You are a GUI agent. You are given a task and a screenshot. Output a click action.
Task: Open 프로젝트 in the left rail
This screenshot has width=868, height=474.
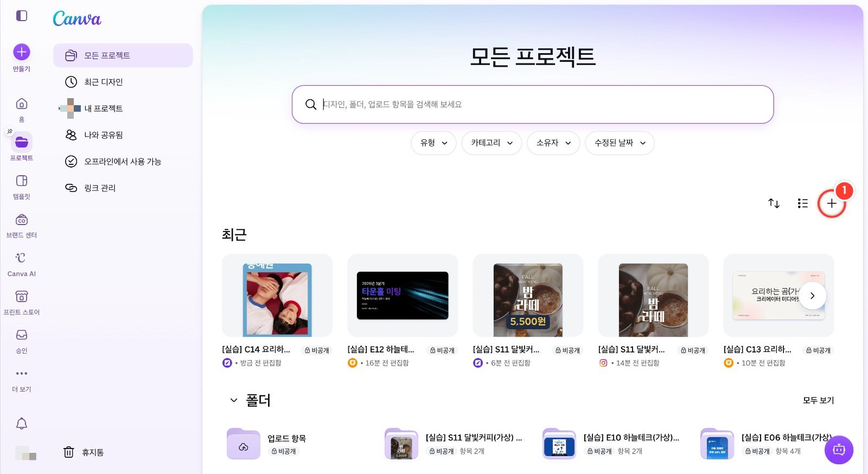point(22,148)
